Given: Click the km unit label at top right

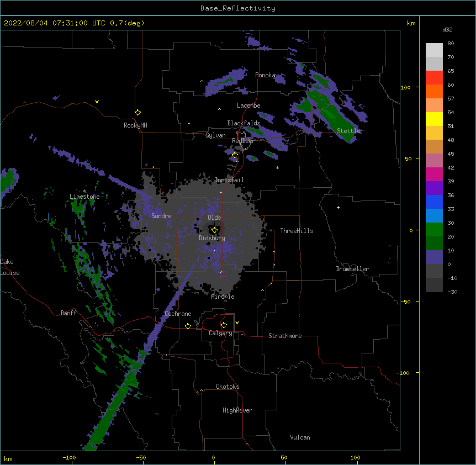Looking at the screenshot, I should coord(411,23).
